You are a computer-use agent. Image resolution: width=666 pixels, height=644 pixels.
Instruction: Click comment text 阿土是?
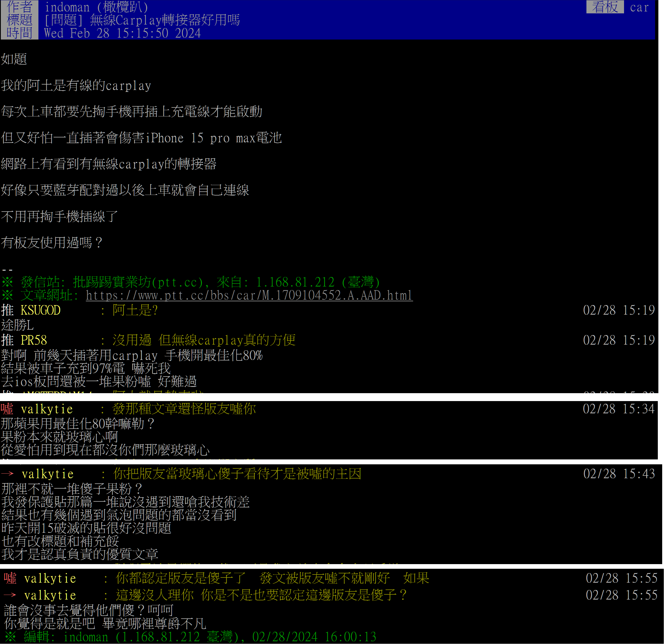(135, 310)
